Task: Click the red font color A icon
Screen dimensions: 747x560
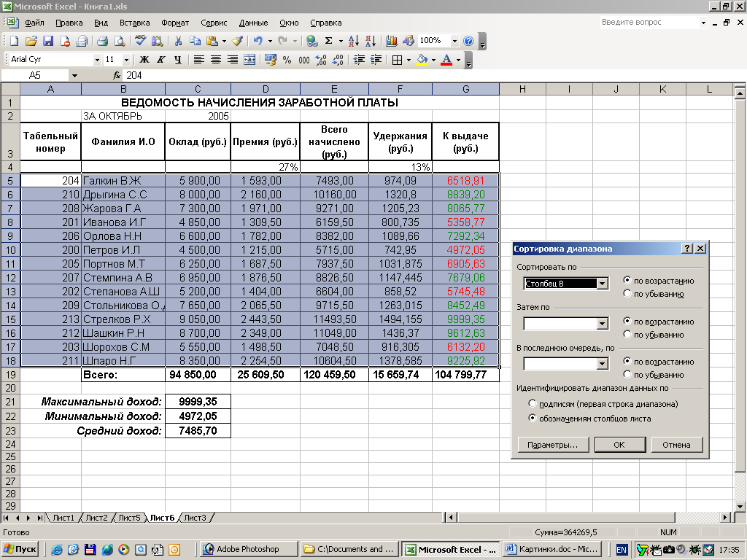Action: click(446, 60)
